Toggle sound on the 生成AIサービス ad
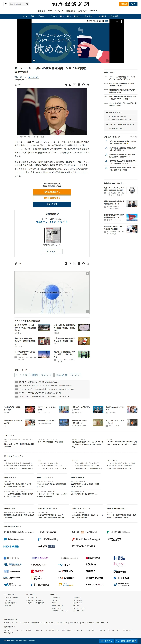This screenshot has height=644, width=141. 87,311
